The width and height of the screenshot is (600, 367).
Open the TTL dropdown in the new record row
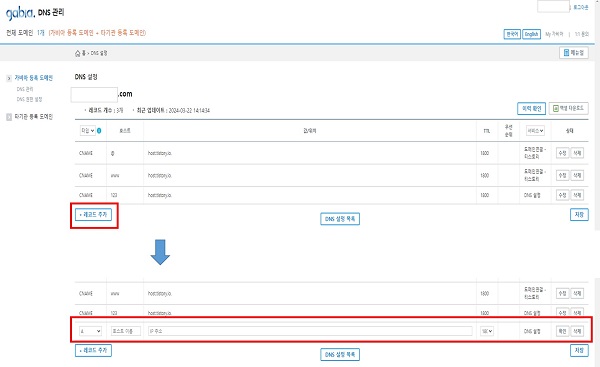(x=487, y=331)
